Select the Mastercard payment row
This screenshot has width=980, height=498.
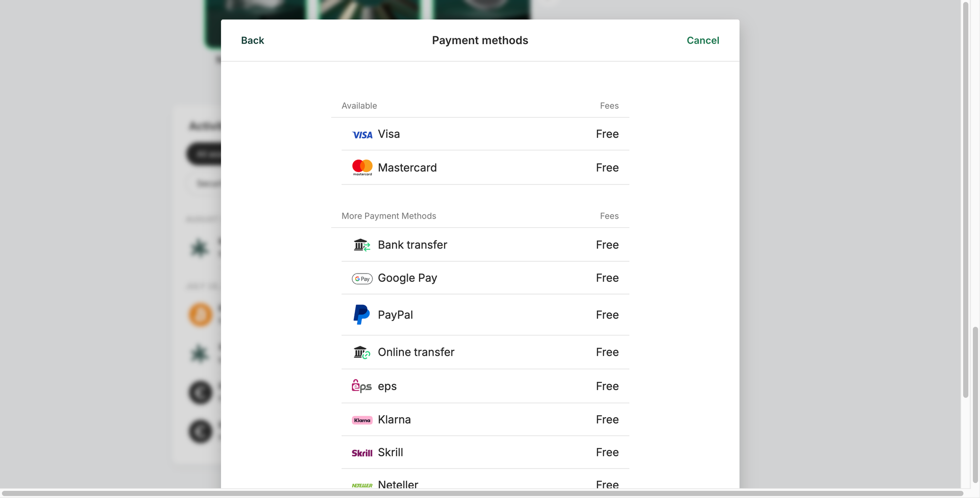point(485,168)
